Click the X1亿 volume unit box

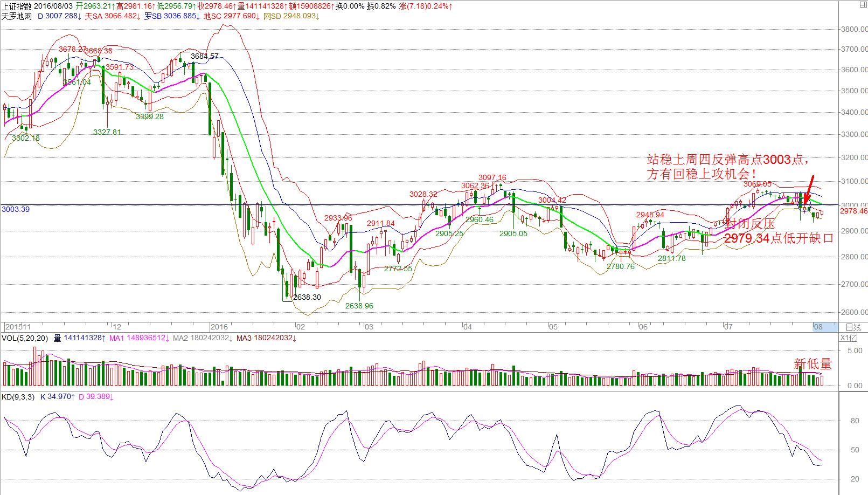click(849, 338)
